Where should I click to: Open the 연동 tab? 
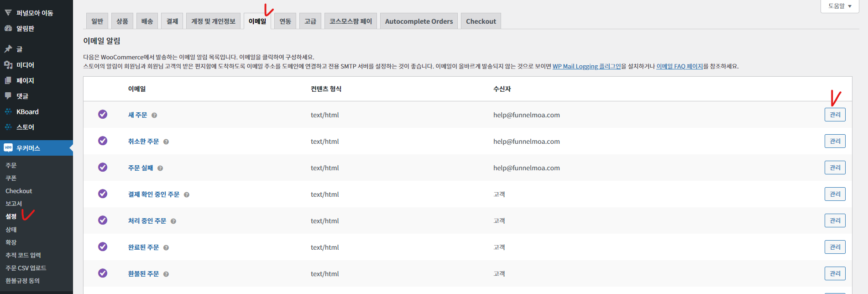285,21
